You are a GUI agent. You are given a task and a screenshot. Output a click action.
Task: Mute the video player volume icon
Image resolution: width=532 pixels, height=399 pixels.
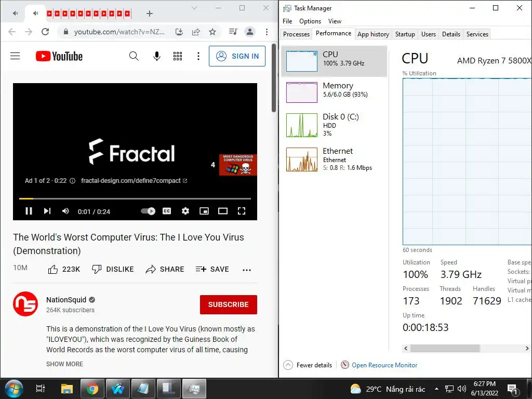pyautogui.click(x=65, y=211)
